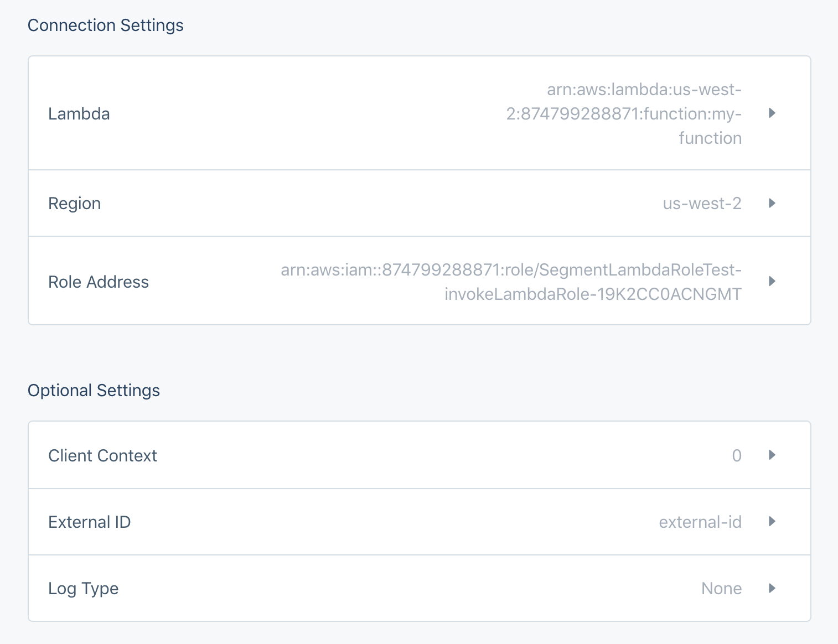838x644 pixels.
Task: Click the 0 value beside Client Context
Action: 737,455
